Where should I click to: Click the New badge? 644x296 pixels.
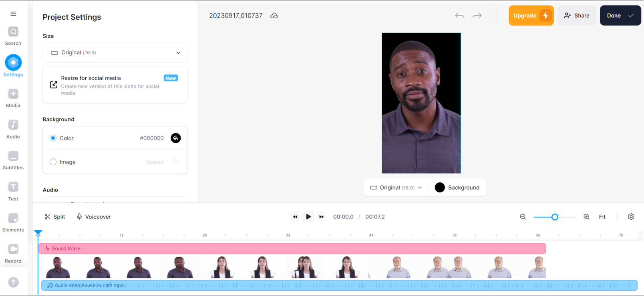[171, 78]
